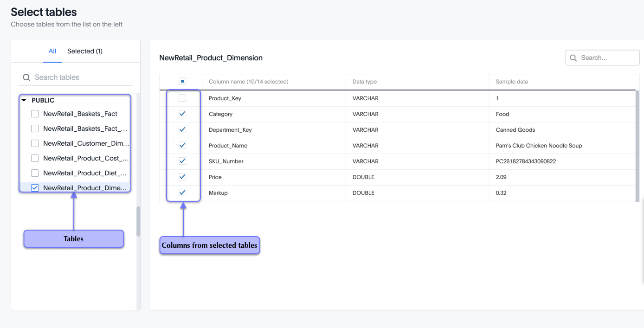The width and height of the screenshot is (644, 328).
Task: Disable the Price column checkbox
Action: point(182,177)
